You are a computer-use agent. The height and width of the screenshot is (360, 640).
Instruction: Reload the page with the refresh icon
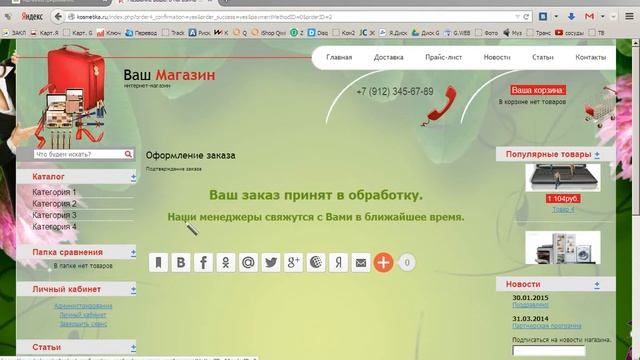[526, 17]
